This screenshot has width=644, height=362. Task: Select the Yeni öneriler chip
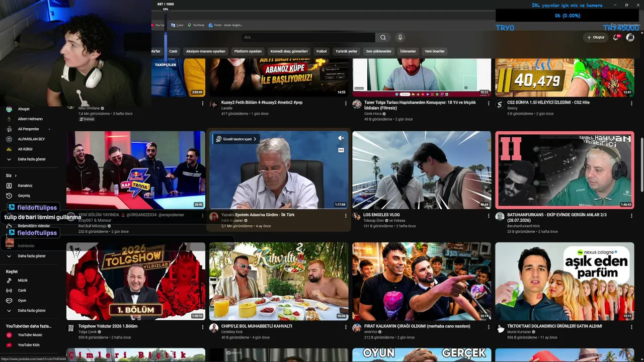point(435,51)
